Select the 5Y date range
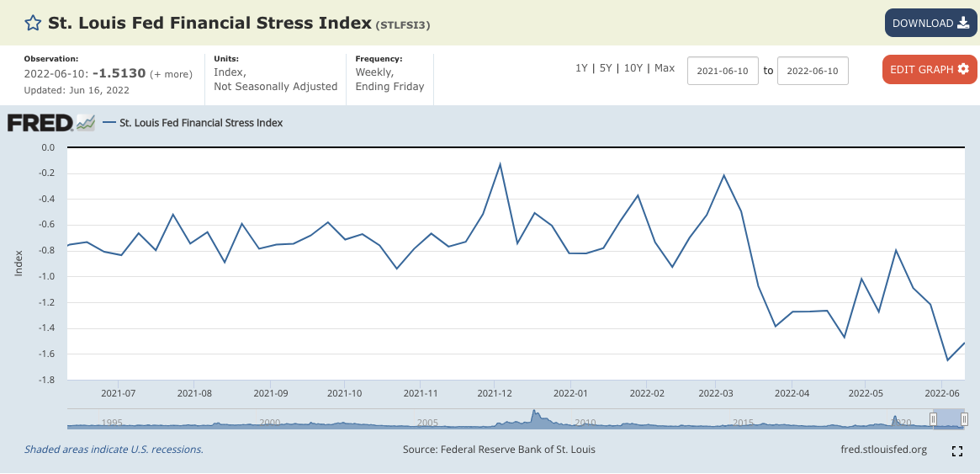Viewport: 980px width, 474px height. pyautogui.click(x=606, y=68)
